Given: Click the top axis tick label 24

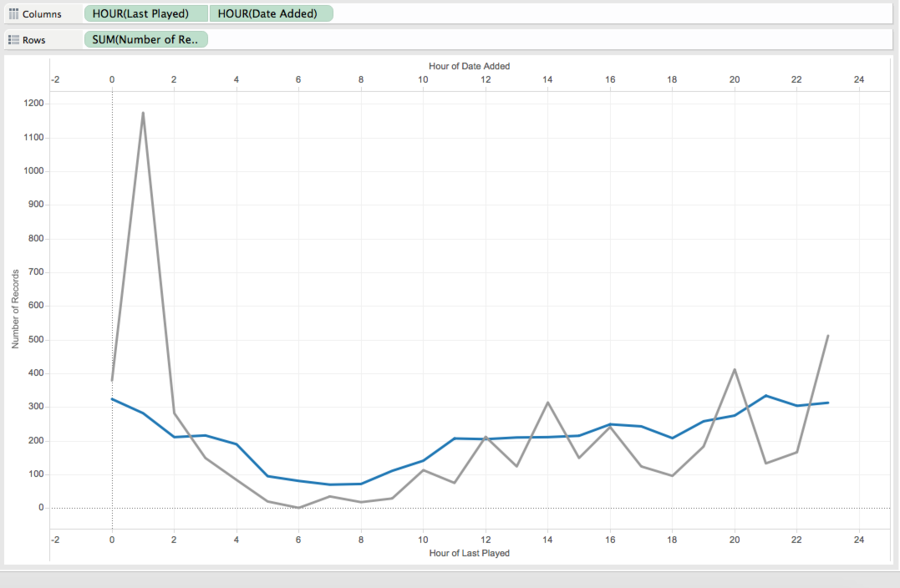Looking at the screenshot, I should point(859,80).
